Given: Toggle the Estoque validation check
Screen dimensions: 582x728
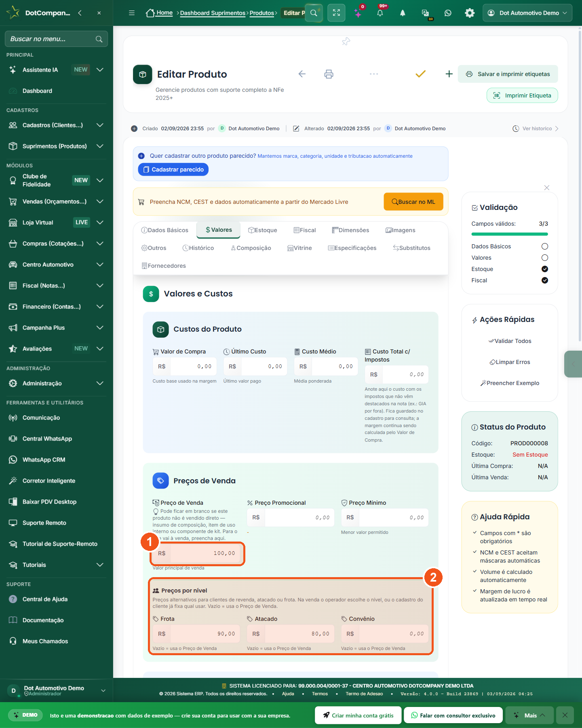Looking at the screenshot, I should (545, 269).
